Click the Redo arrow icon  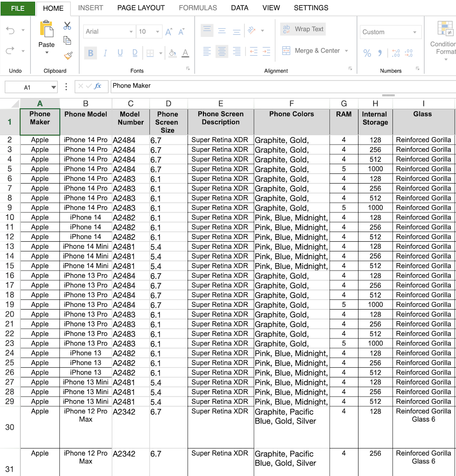10,51
